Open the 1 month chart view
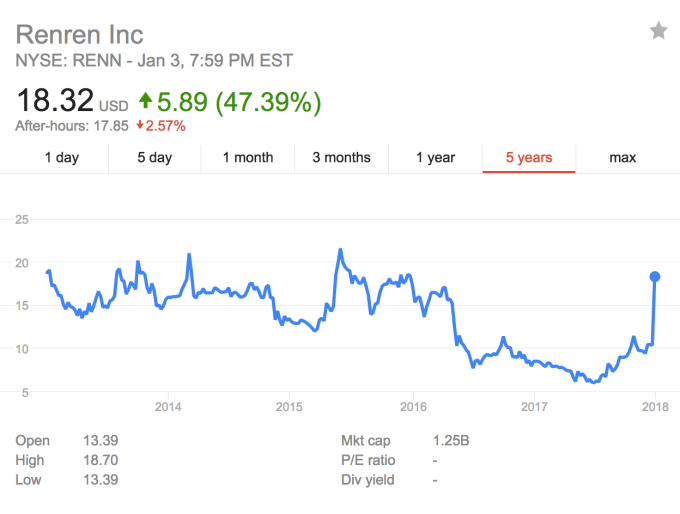The image size is (680, 514). tap(247, 158)
